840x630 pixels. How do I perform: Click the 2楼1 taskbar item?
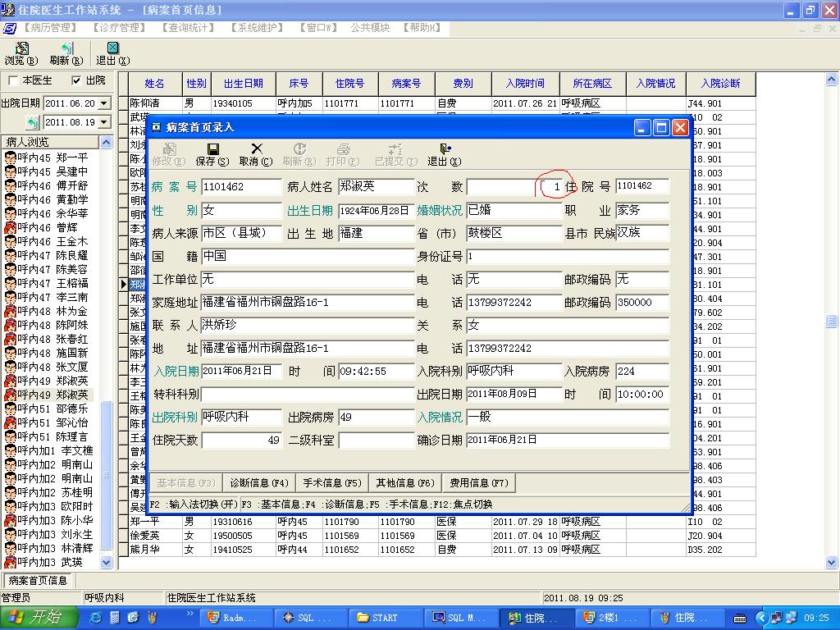pos(614,618)
